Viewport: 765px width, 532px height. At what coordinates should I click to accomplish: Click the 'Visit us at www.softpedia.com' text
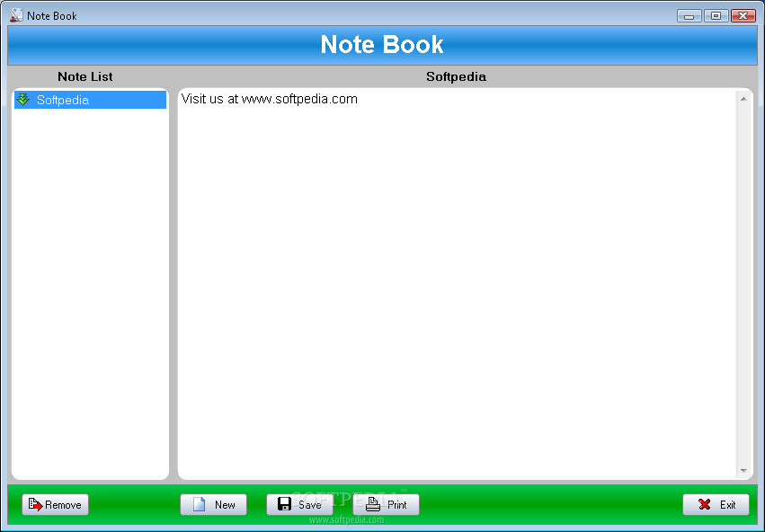coord(270,99)
